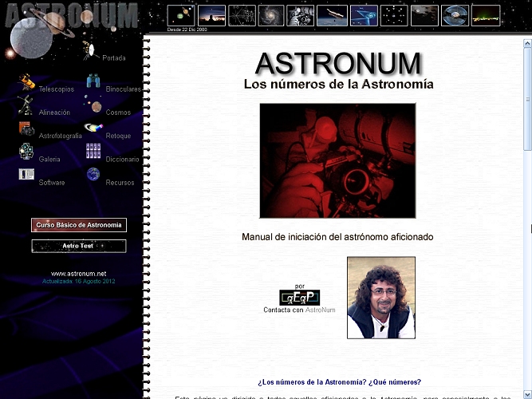Select the Retoque Saturn icon

(x=93, y=128)
